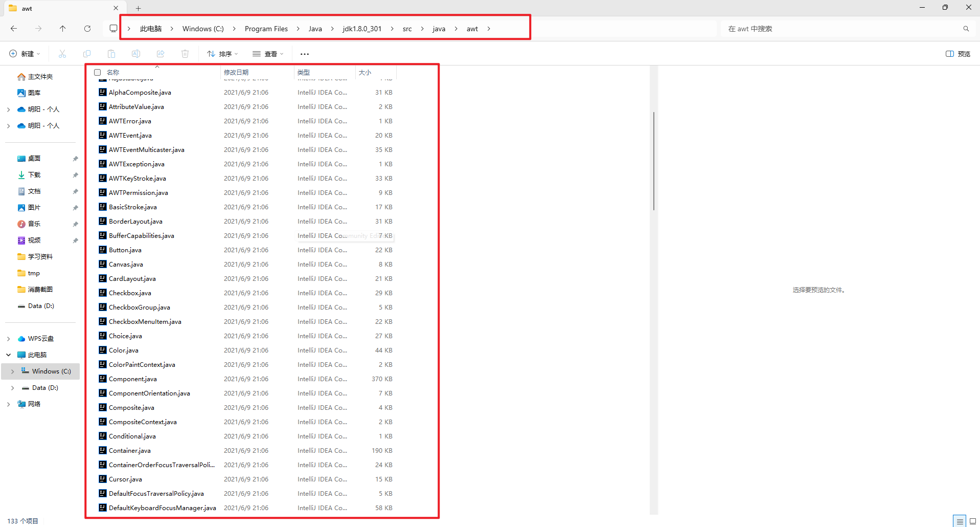Open 视频 quick access folder
Image resolution: width=980 pixels, height=527 pixels.
pos(34,240)
